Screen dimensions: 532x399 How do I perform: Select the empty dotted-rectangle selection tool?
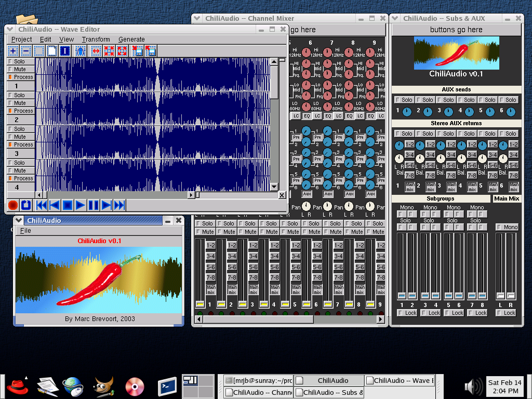(x=39, y=51)
